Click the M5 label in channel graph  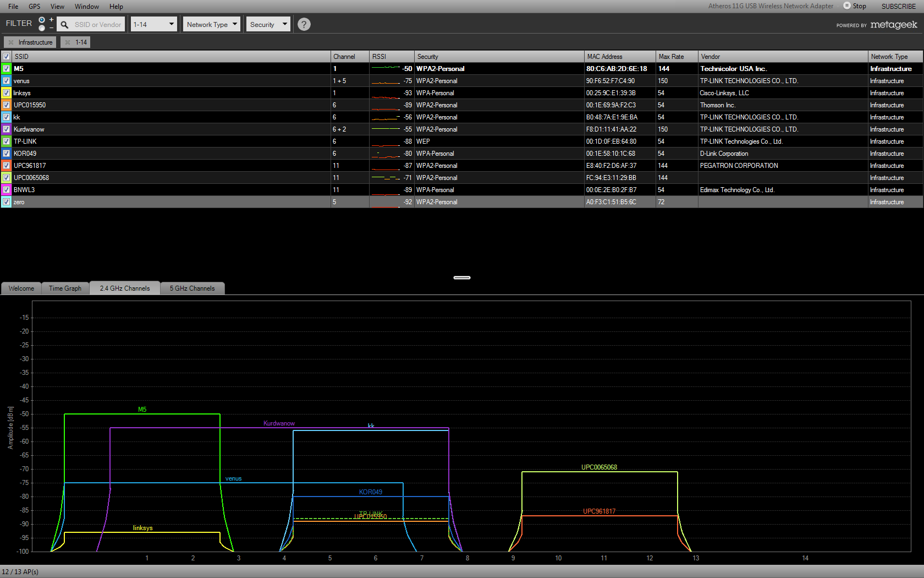[142, 410]
